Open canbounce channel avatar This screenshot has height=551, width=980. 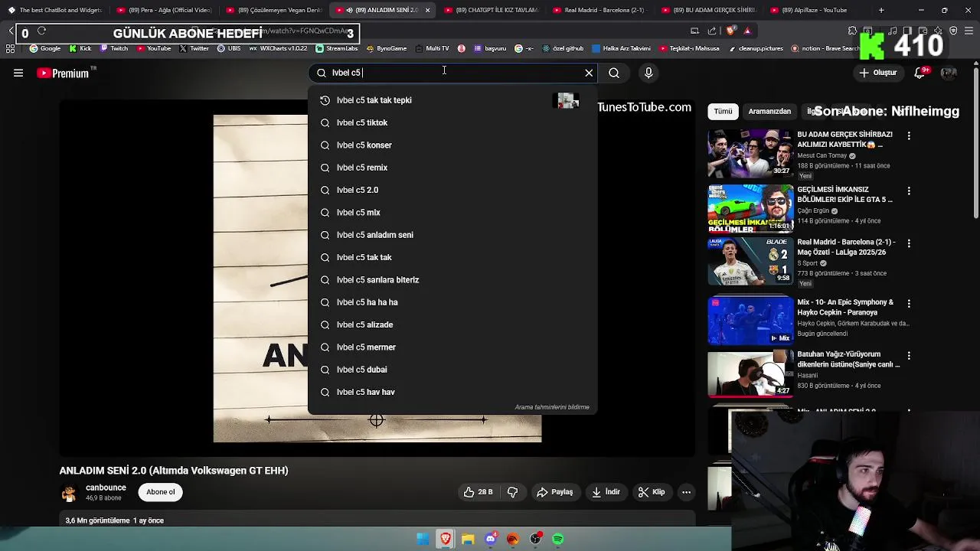[x=69, y=492]
